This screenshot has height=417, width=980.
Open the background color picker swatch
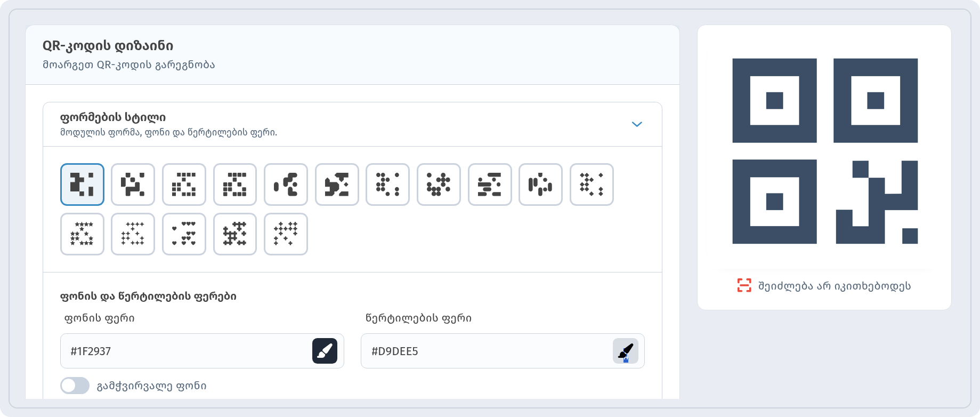[325, 351]
